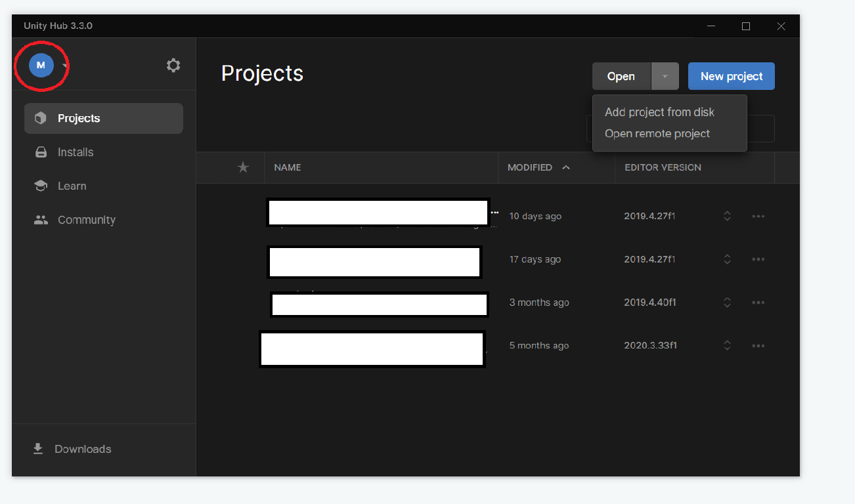Open the Installs sidebar tab
Image resolution: width=855 pixels, height=504 pixels.
point(104,152)
